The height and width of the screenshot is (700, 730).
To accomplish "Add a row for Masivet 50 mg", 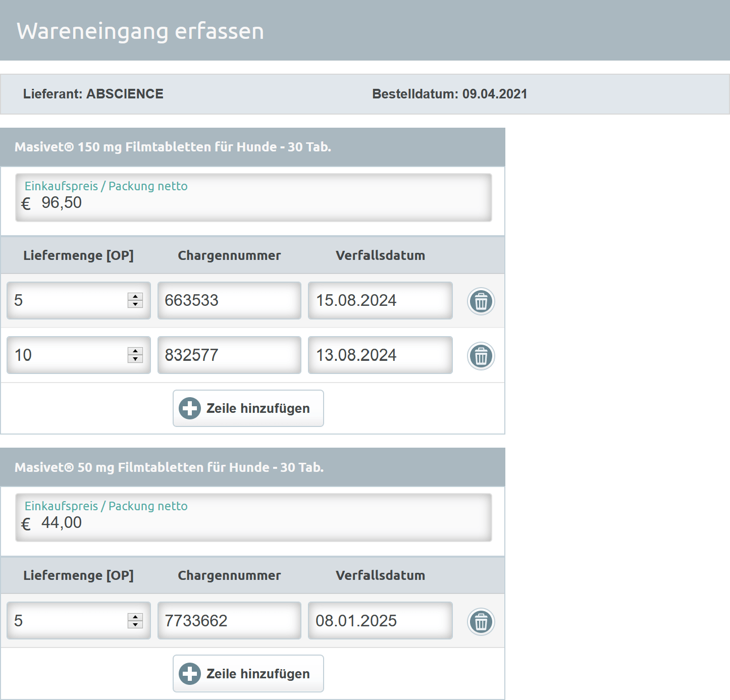I will click(248, 673).
